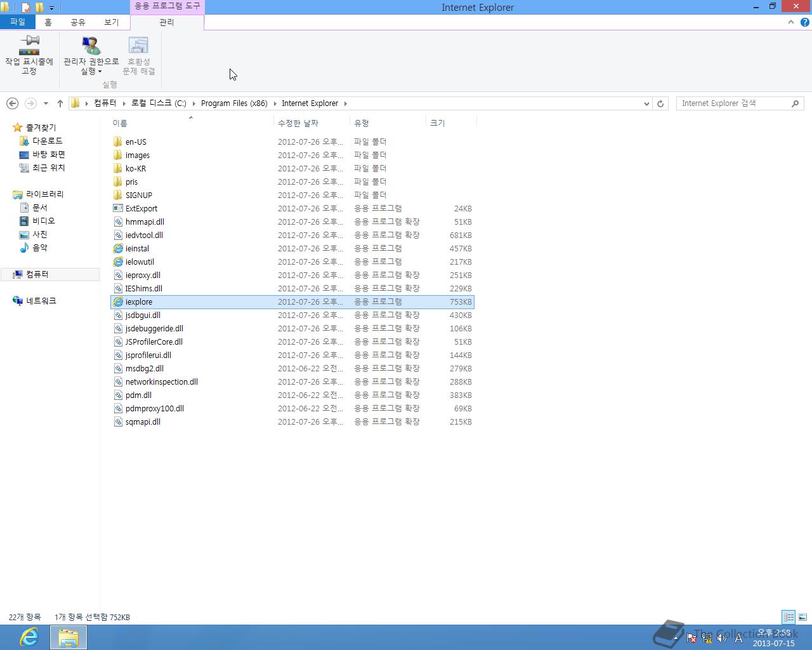Viewport: 812px width, 650px height.
Task: Click the Forward navigation arrow
Action: 30,103
